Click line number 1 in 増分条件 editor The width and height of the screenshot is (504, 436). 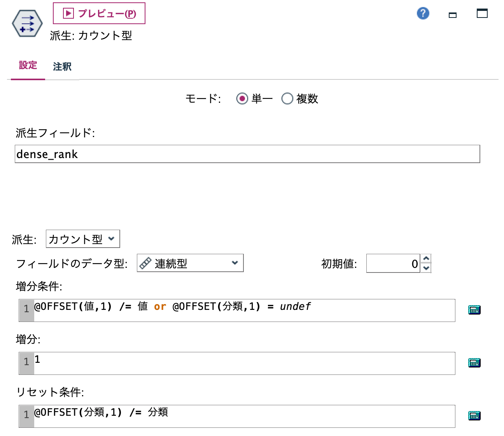point(26,309)
